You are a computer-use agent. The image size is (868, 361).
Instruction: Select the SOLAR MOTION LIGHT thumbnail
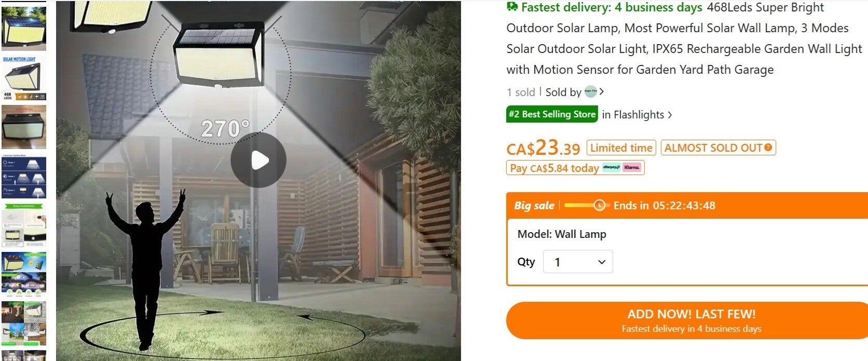tap(24, 78)
